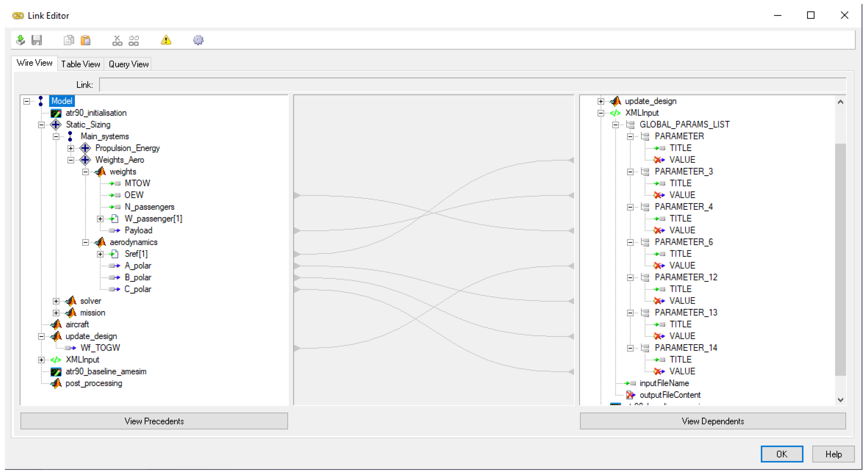Select the Payload output variable
This screenshot has width=868, height=476.
[138, 231]
